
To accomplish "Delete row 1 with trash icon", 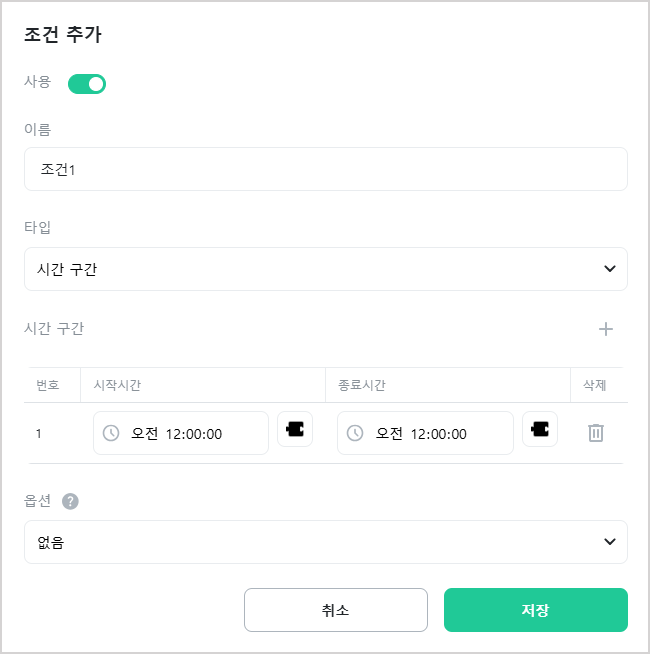I will pyautogui.click(x=596, y=433).
